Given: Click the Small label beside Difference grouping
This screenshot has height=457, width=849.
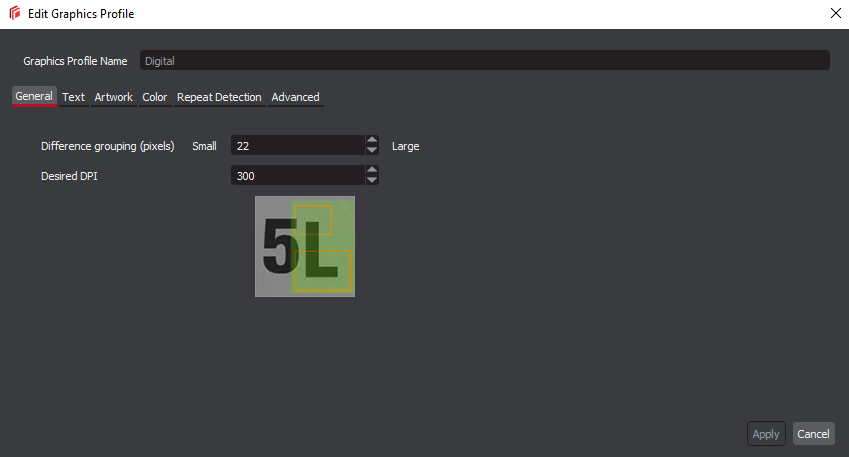Looking at the screenshot, I should point(204,146).
